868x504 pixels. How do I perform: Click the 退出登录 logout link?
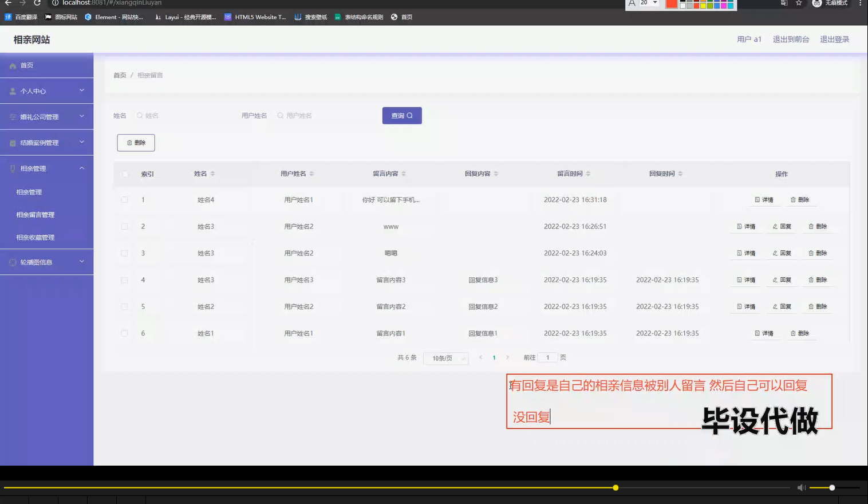click(x=834, y=39)
